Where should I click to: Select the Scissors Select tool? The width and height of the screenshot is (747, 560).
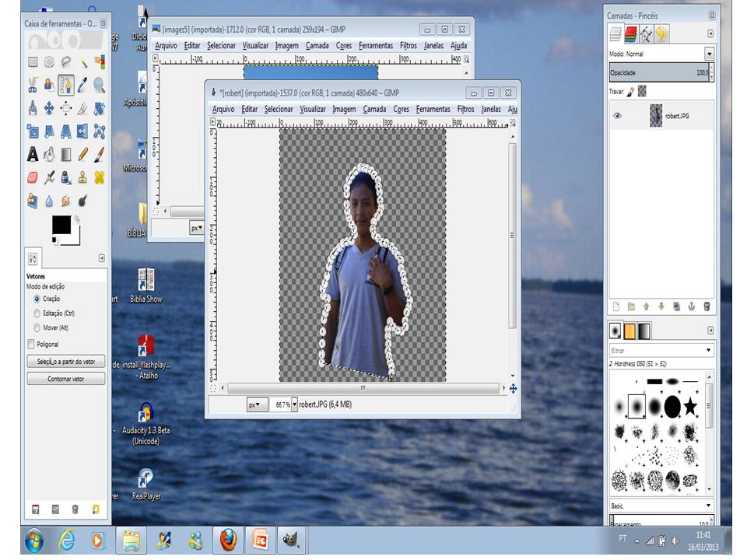click(33, 86)
